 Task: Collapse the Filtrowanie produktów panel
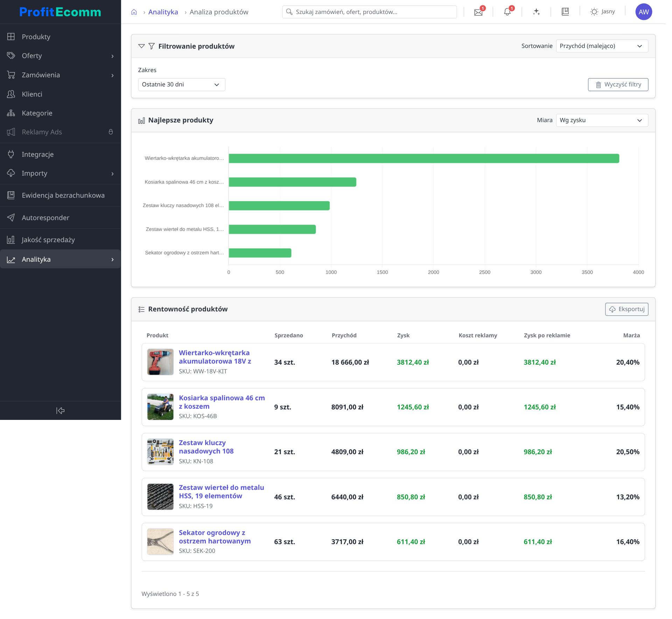pyautogui.click(x=141, y=46)
